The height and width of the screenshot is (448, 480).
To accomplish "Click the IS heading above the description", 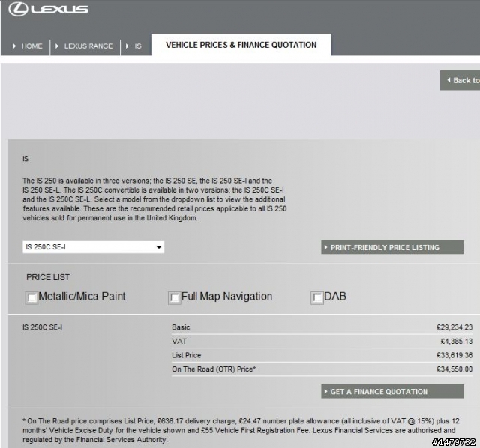I will tap(25, 159).
